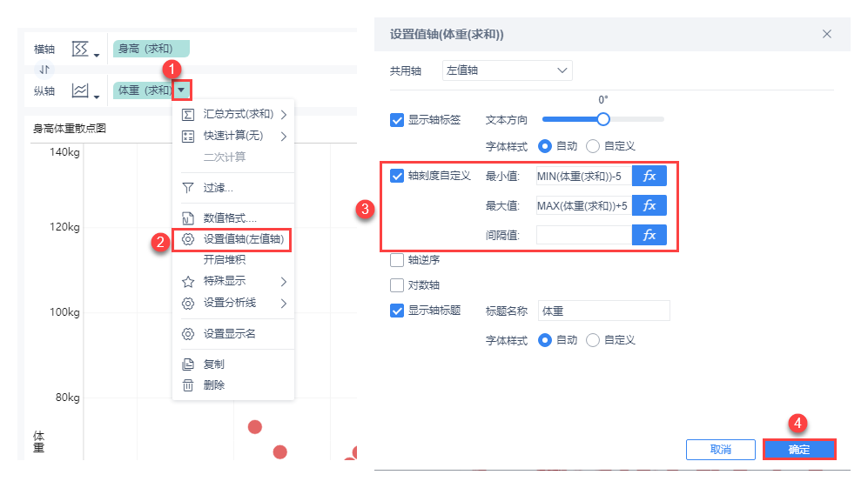Open the 体重(求和) field dropdown arrow
This screenshot has height=488, width=868.
tap(181, 90)
